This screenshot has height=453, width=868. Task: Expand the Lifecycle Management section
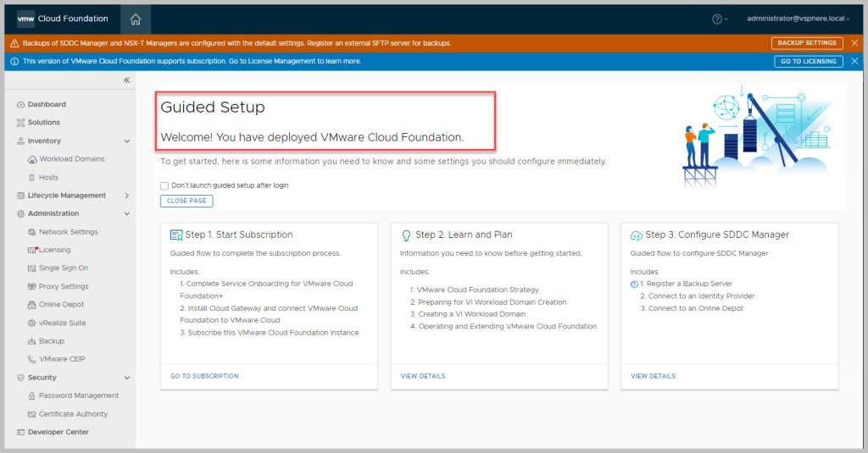(127, 196)
